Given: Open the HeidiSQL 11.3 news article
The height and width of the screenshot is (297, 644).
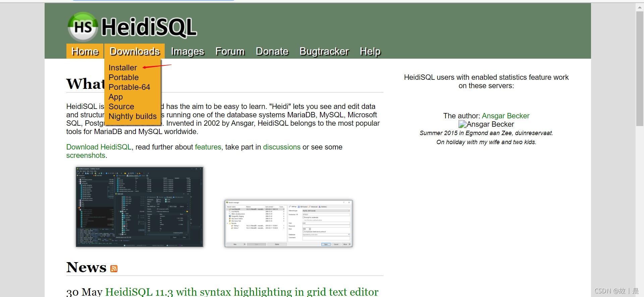Looking at the screenshot, I should [x=242, y=292].
